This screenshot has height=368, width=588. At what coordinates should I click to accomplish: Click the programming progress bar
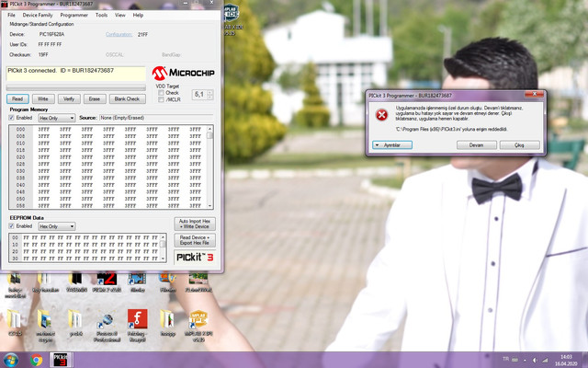(x=75, y=87)
